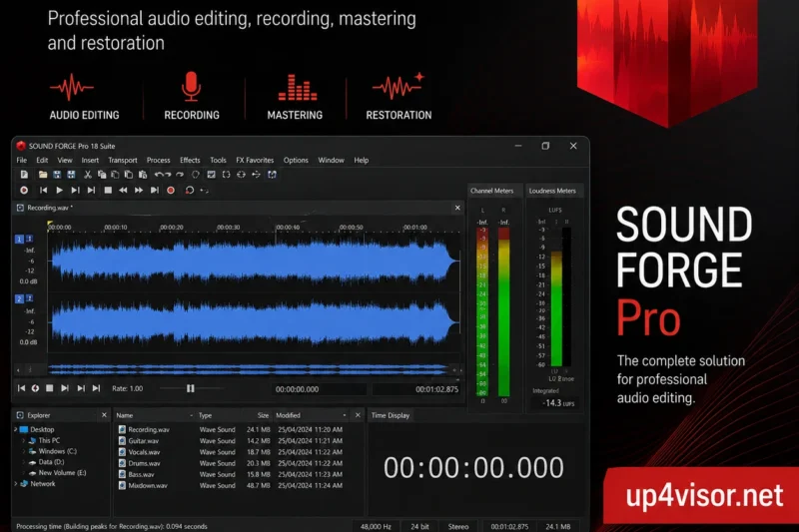The image size is (799, 532).
Task: Toggle the Loop Playback icon beside Record
Action: pos(189,190)
